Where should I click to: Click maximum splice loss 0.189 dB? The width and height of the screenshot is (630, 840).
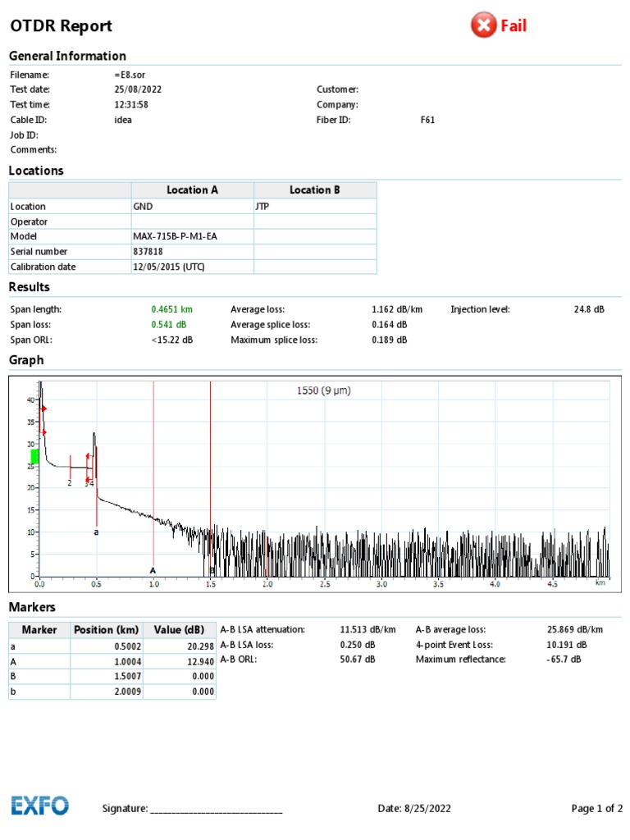(390, 340)
